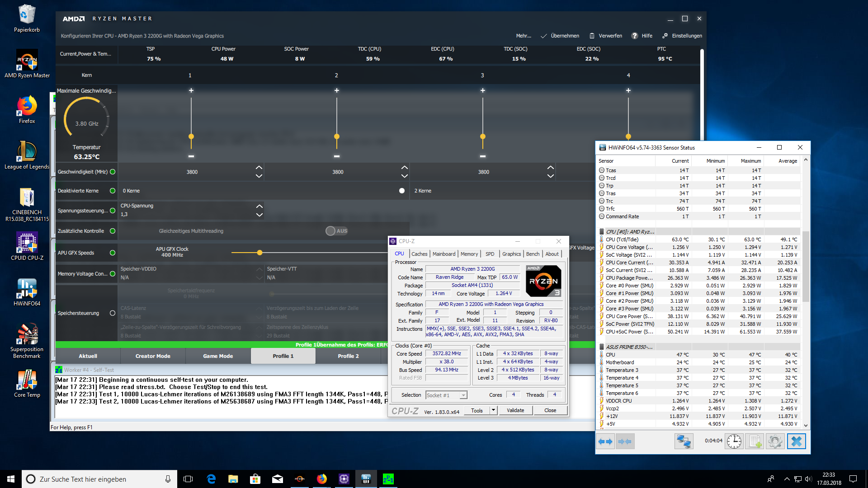Open CPU-Z Mainboard tab

(x=444, y=254)
